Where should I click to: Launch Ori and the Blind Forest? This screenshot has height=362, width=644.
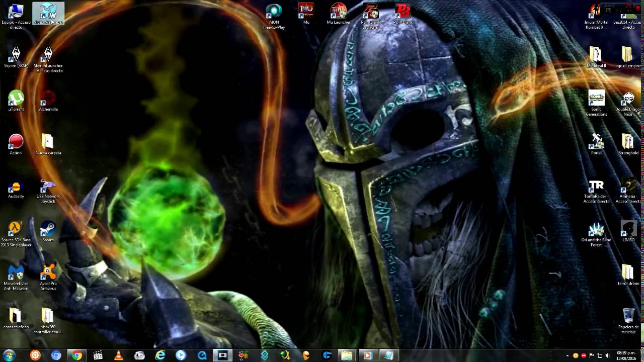[596, 234]
